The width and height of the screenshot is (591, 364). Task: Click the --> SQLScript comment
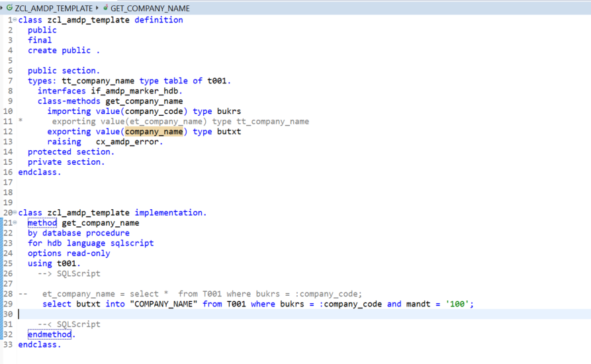[x=69, y=273]
